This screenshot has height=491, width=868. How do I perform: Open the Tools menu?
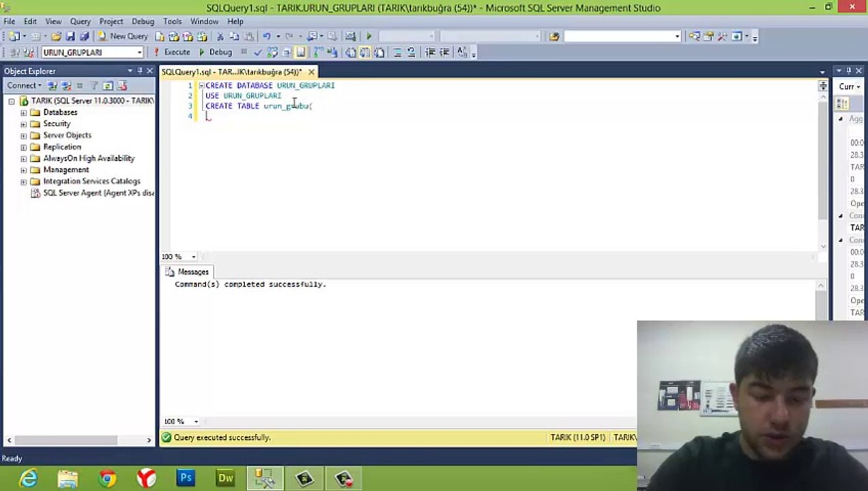(172, 21)
